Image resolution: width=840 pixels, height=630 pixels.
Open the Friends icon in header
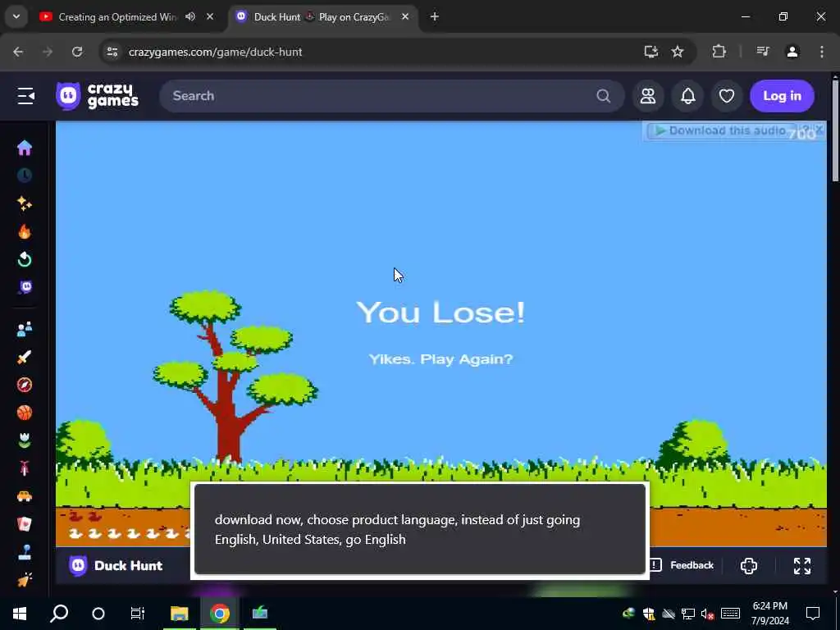pyautogui.click(x=648, y=96)
